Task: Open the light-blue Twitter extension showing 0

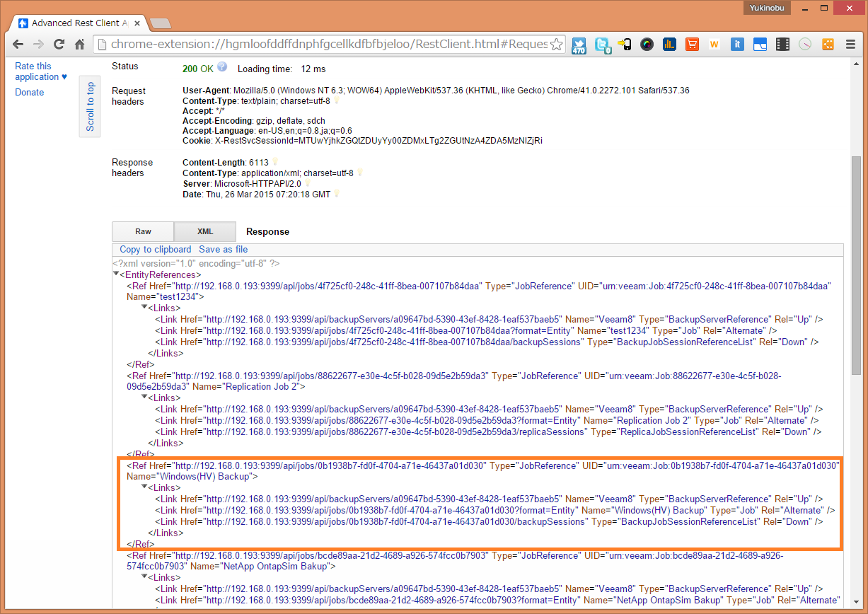Action: pos(603,45)
